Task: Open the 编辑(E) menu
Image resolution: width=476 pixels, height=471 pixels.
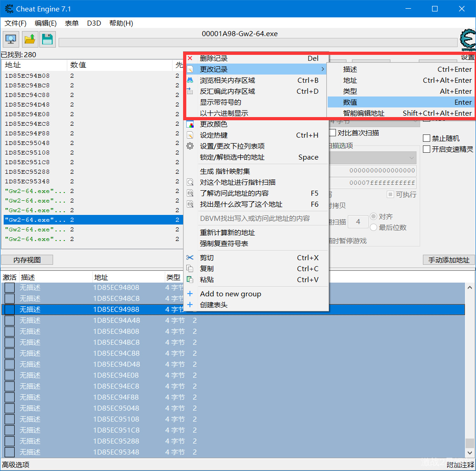Action: point(45,23)
